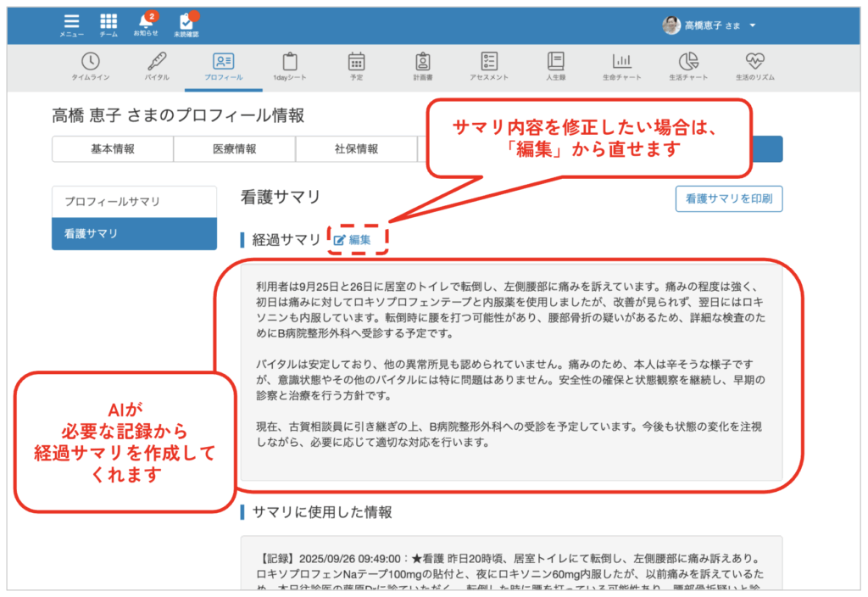
Task: Click the 編集 link beside 経過サマリ
Action: click(353, 240)
